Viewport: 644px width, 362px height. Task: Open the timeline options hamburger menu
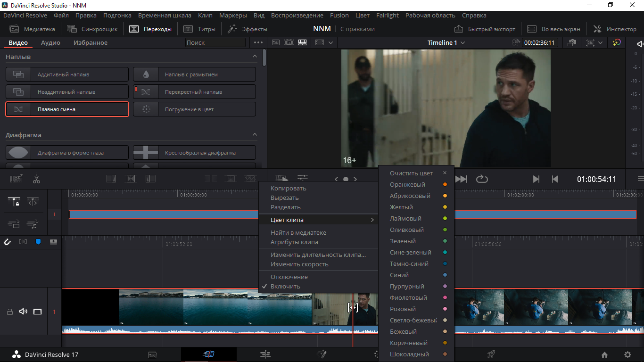click(x=640, y=179)
